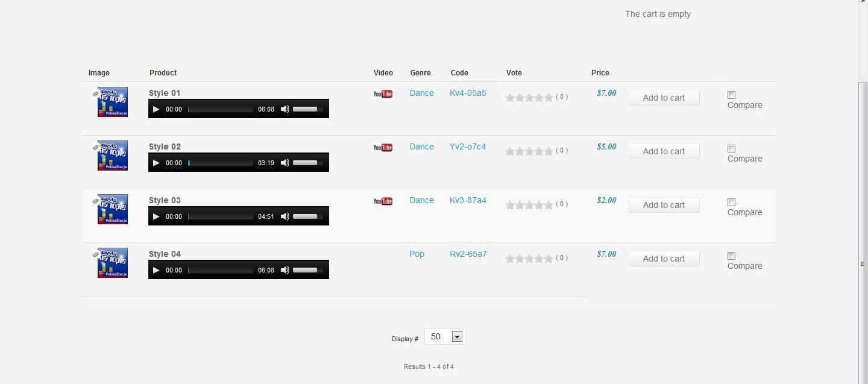Screen dimensions: 868x384
Task: Play the Style 03 audio track
Action: point(156,216)
